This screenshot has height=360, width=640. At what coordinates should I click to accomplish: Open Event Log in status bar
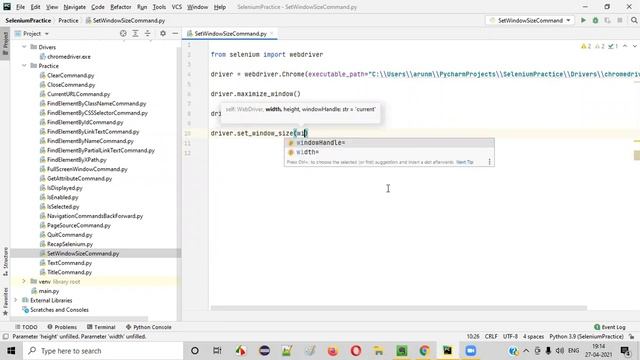[x=610, y=327]
